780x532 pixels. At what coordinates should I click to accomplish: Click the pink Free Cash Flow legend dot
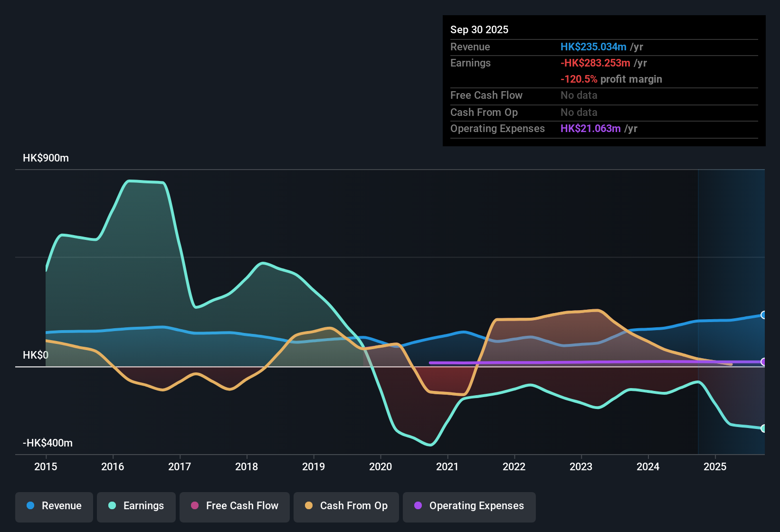pyautogui.click(x=194, y=506)
